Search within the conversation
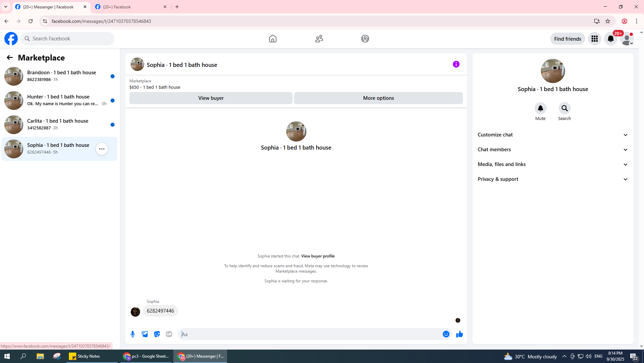This screenshot has height=363, width=644. pos(564,108)
